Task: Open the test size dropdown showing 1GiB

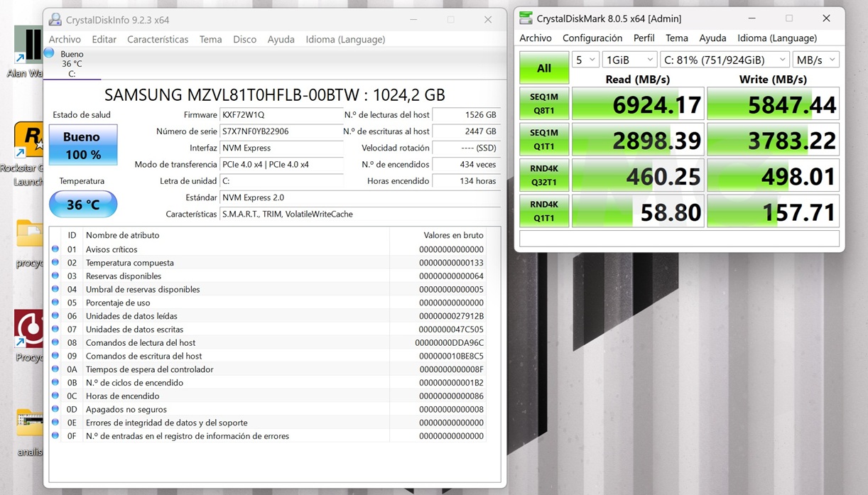Action: [629, 60]
